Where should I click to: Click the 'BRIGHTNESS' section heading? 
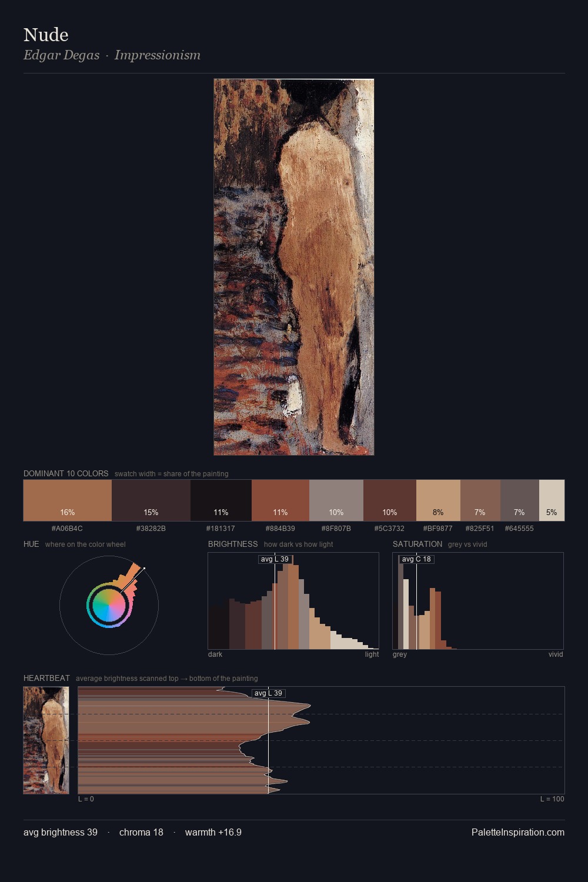233,544
